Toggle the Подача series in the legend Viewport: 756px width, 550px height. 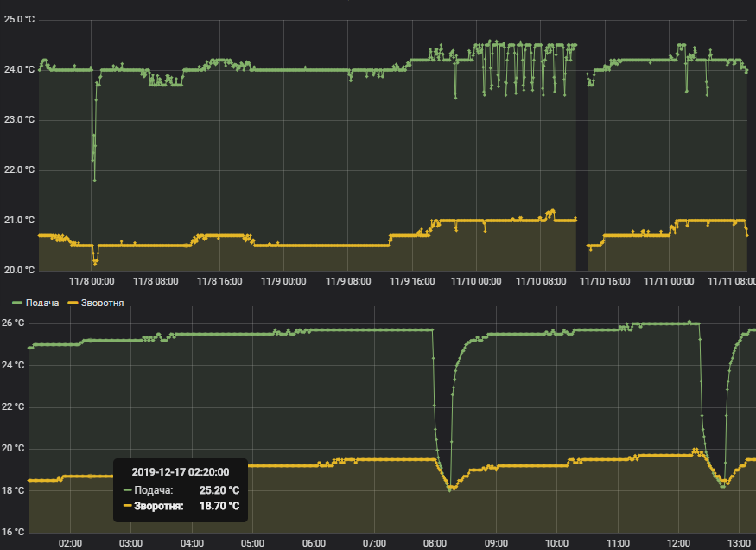coord(42,303)
